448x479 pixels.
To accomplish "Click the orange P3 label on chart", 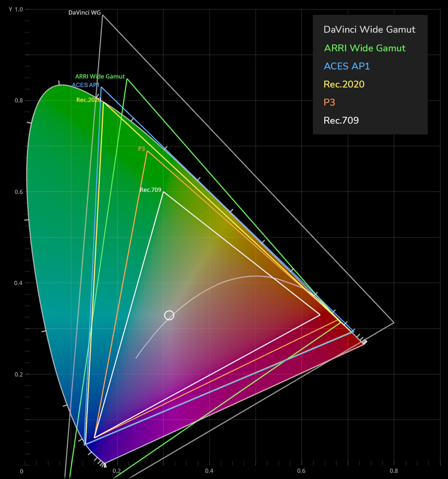I will pos(141,149).
